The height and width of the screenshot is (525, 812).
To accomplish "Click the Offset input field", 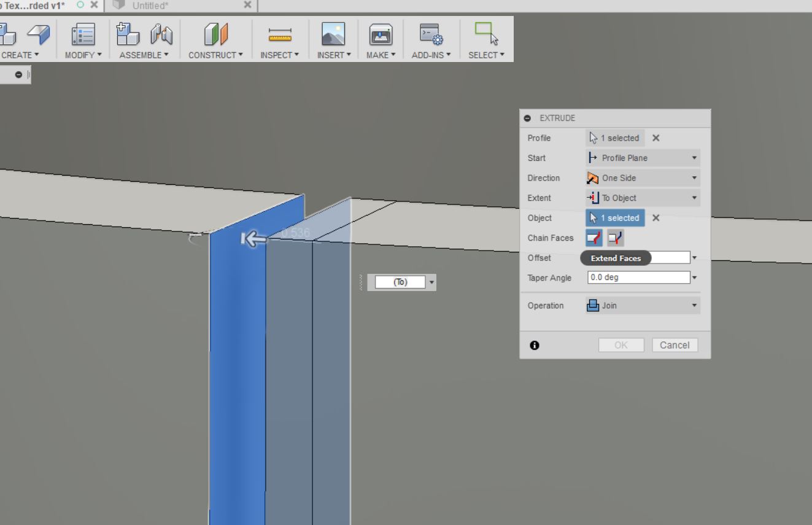I will pos(638,258).
